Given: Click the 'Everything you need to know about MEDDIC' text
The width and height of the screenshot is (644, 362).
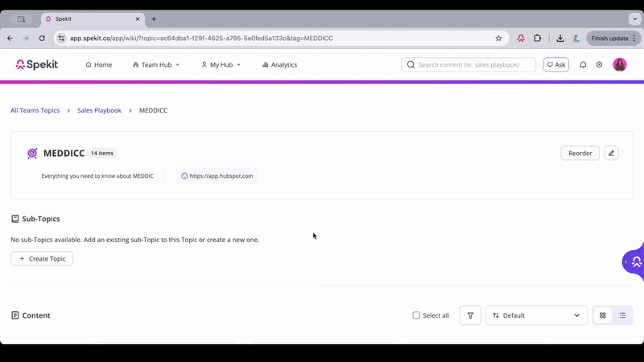Looking at the screenshot, I should click(97, 175).
